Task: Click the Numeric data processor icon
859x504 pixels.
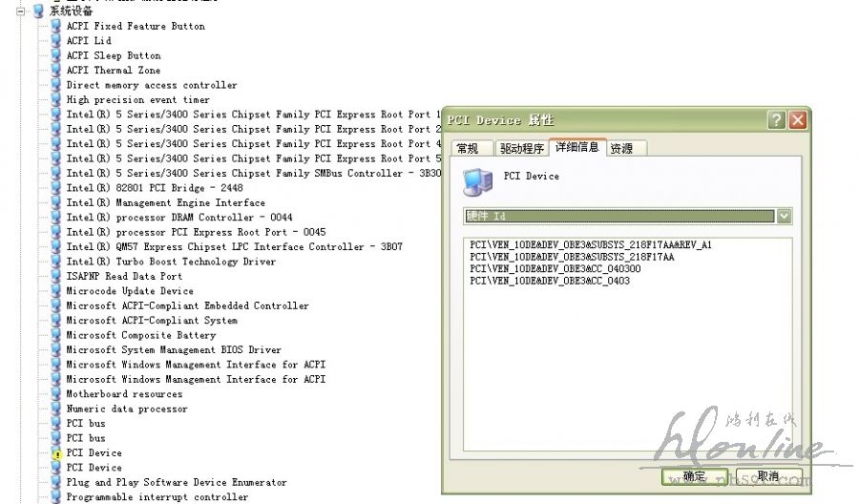Action: click(56, 409)
